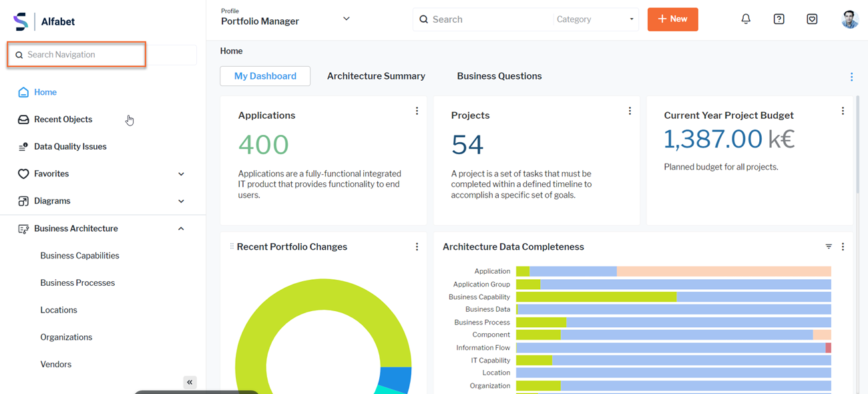
Task: Switch to the Business Questions tab
Action: pos(499,76)
